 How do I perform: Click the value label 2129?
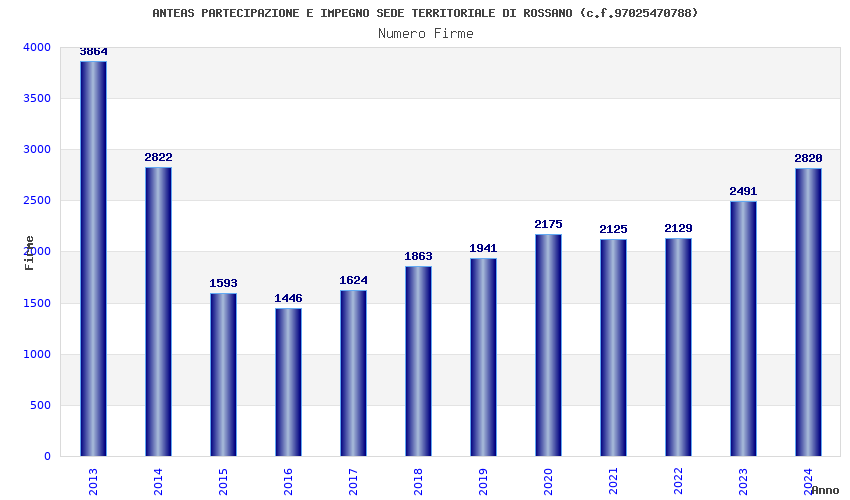[679, 228]
